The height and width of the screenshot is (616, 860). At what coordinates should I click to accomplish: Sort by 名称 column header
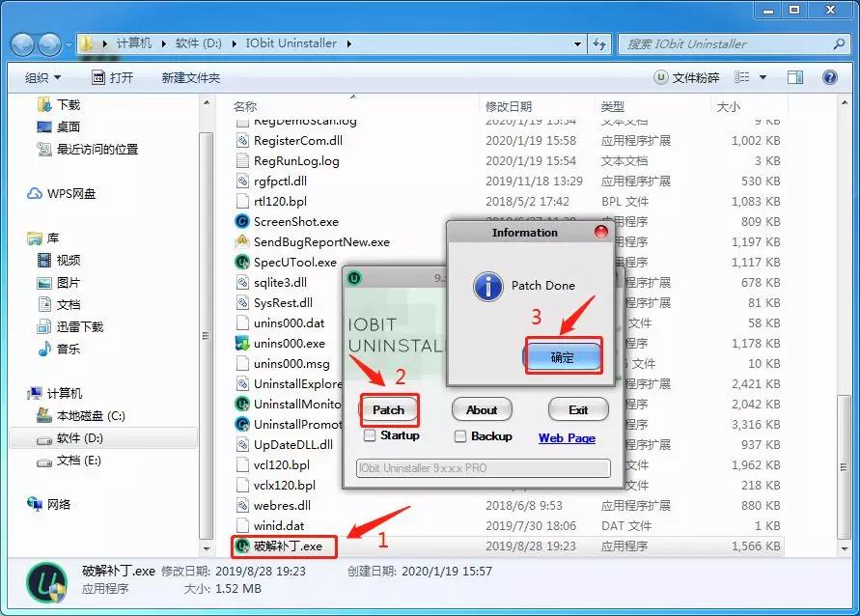pos(245,106)
